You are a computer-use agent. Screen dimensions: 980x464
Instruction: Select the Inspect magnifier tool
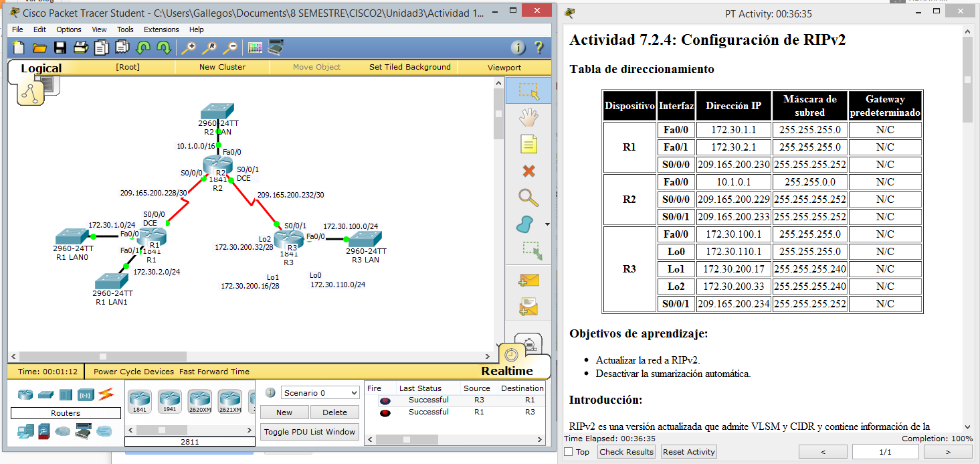pos(528,197)
